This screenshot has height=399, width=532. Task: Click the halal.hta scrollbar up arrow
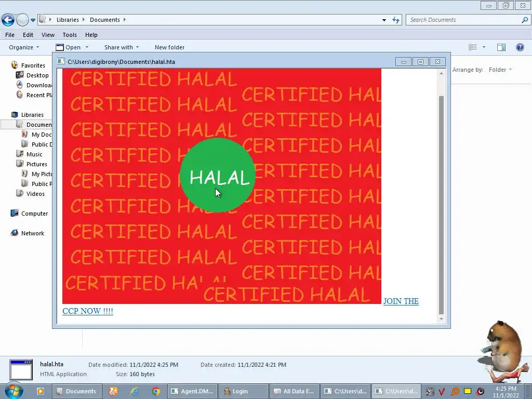[x=441, y=73]
